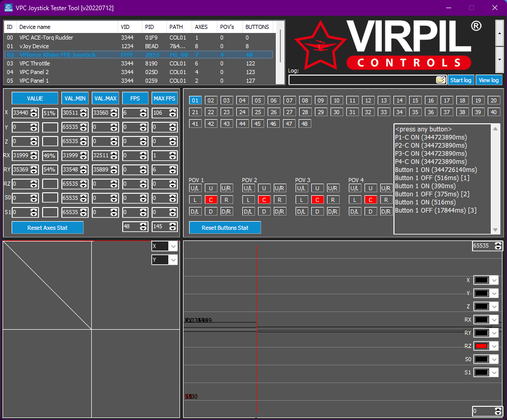Open the S0 graph color dropdown
The image size is (507, 420).
494,359
